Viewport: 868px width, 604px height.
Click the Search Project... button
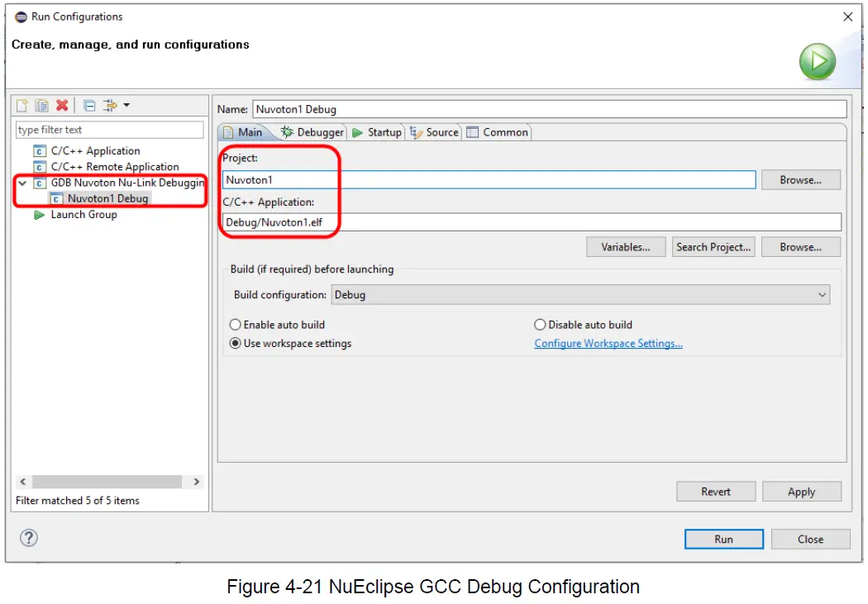coord(713,247)
